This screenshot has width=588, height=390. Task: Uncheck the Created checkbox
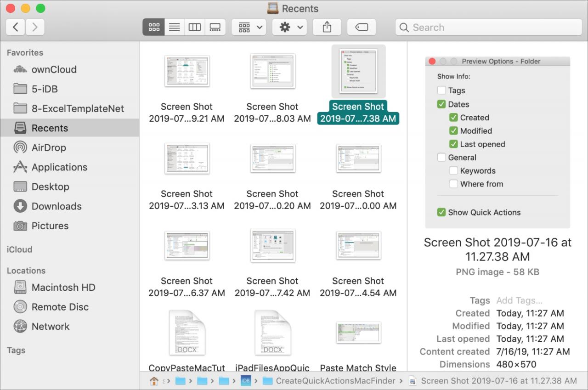point(453,118)
